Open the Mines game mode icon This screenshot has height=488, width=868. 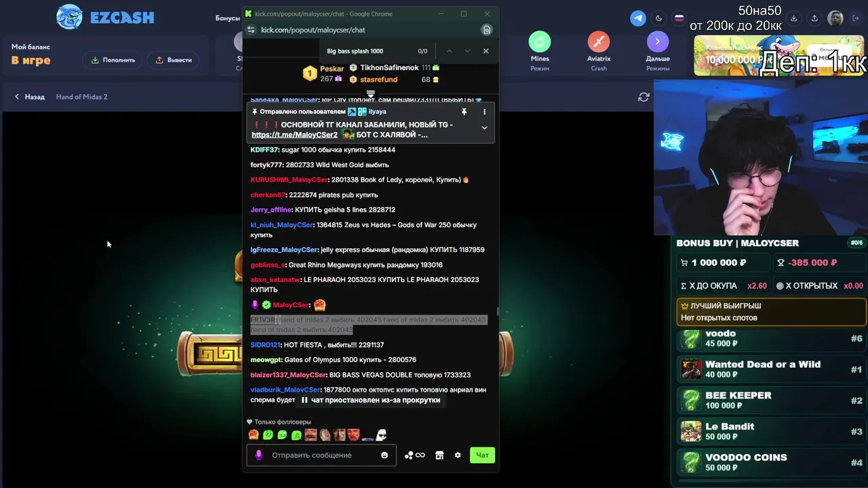pos(540,42)
